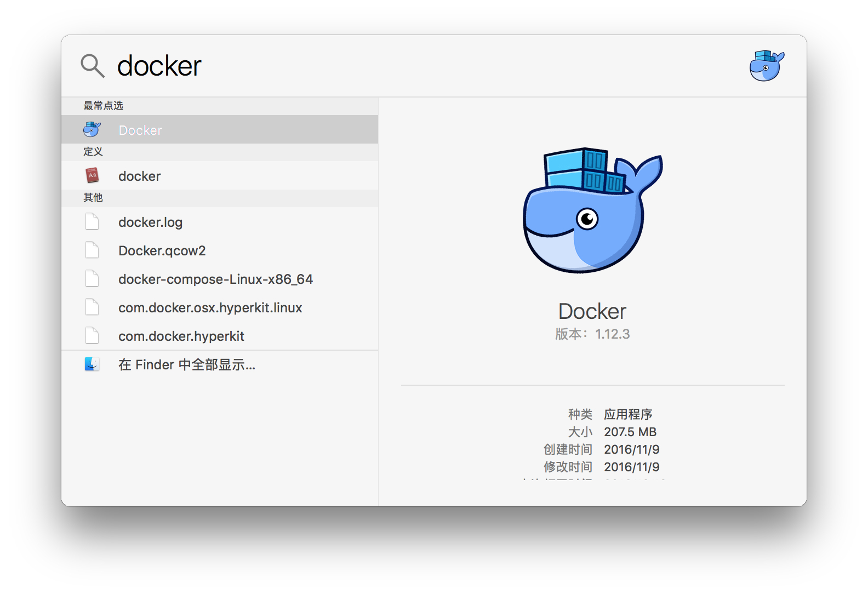
Task: Click the file icon next to Docker.qcow2
Action: click(x=92, y=250)
